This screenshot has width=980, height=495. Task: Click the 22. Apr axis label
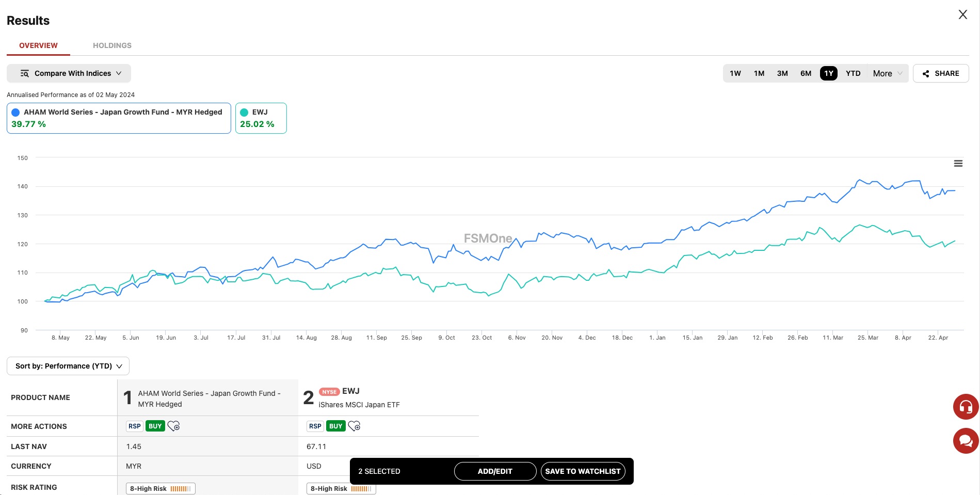pos(938,338)
